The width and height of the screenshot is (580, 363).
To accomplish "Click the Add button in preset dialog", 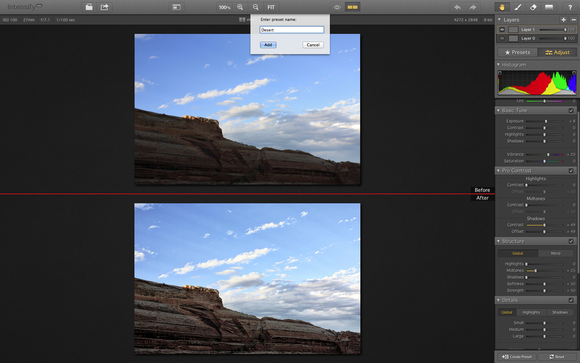I will (268, 45).
